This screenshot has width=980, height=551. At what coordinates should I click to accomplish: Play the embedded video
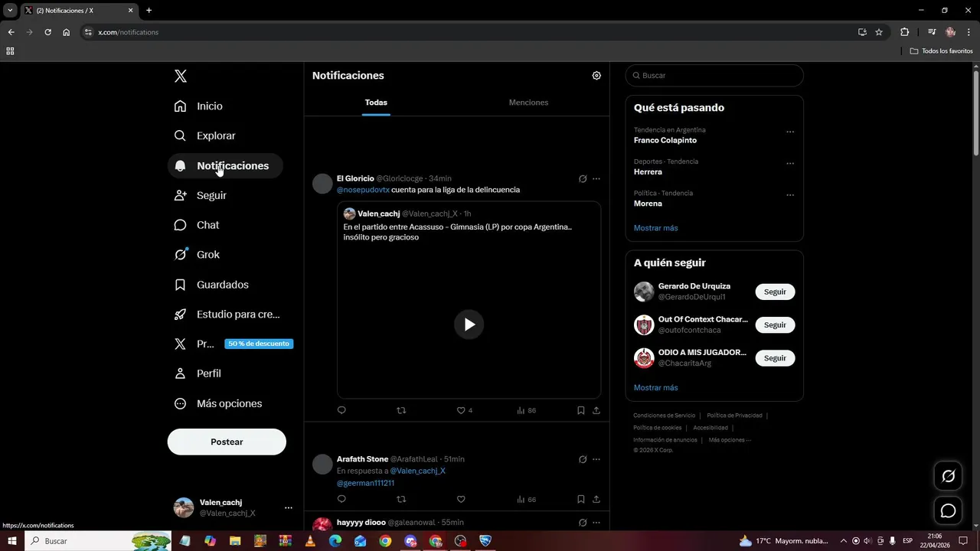pos(469,324)
